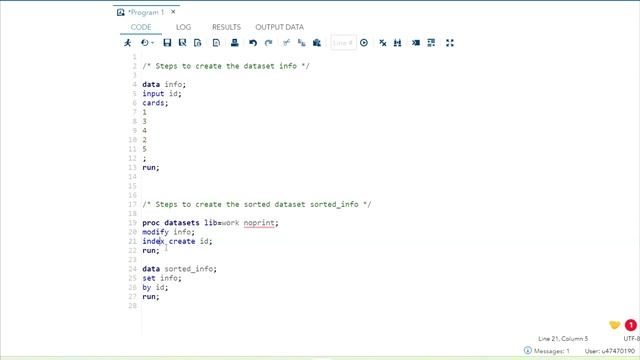Open find and replace with the binoculars icon
Image resolution: width=640 pixels, height=360 pixels.
(398, 43)
